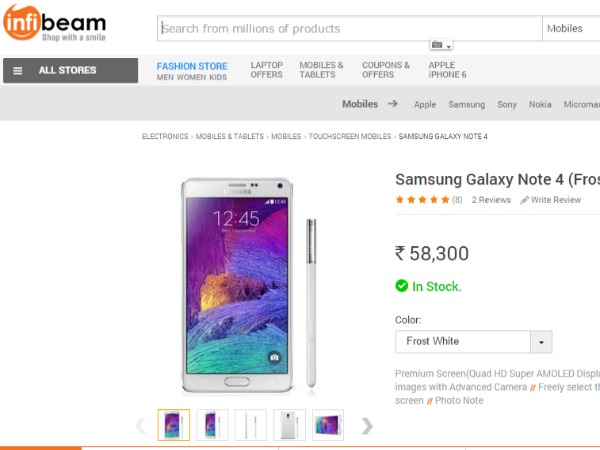Go to next product thumbnails with right arrow
Image resolution: width=600 pixels, height=450 pixels.
(x=367, y=426)
